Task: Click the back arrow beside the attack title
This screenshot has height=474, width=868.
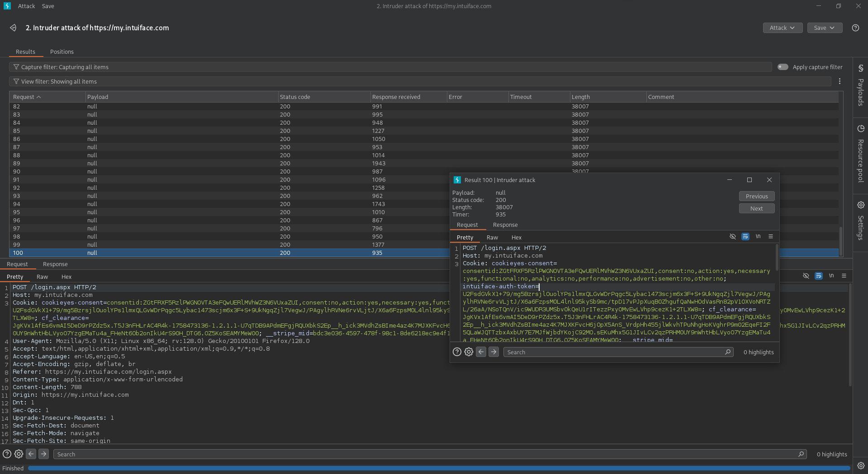Action: point(13,28)
